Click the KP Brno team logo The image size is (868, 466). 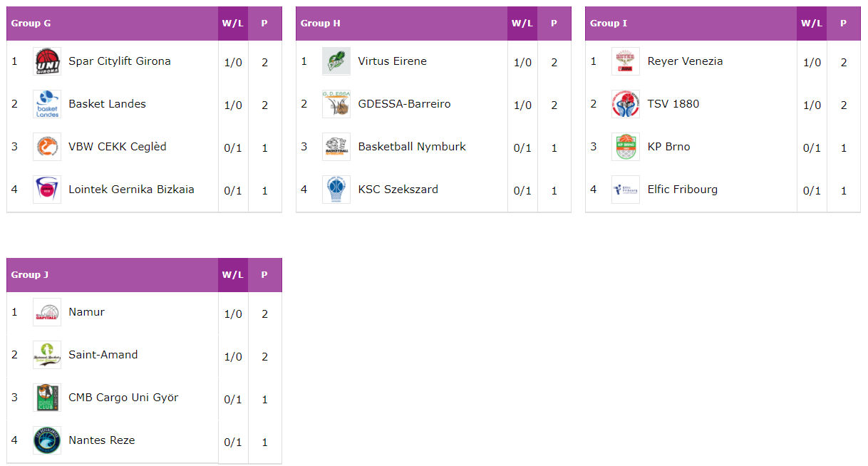point(626,147)
